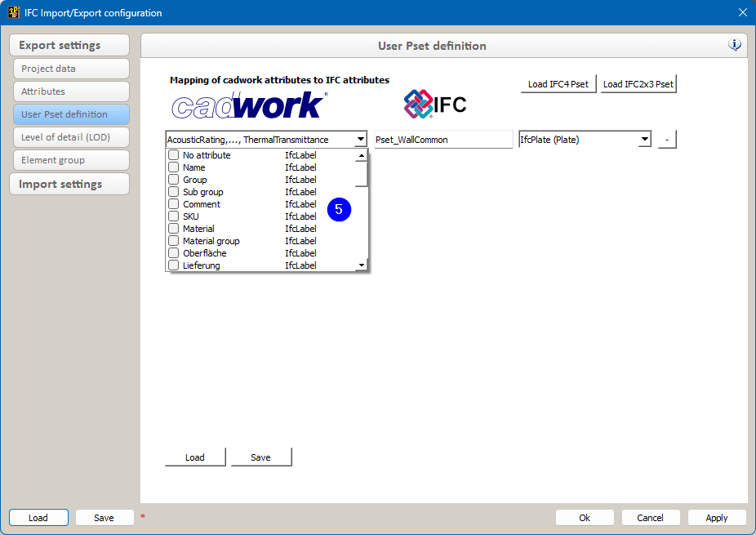The width and height of the screenshot is (756, 535).
Task: Open the Element group tab
Action: [71, 160]
